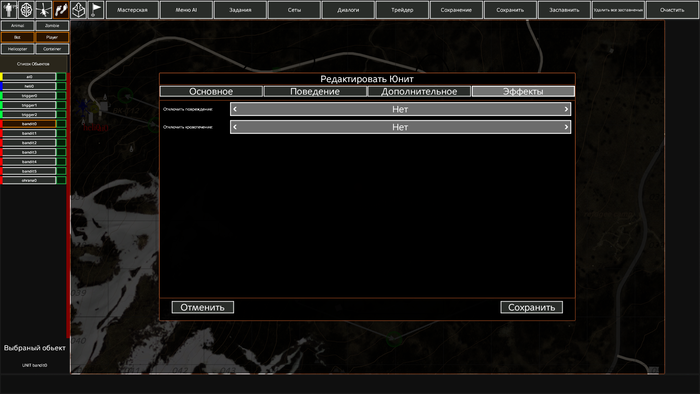
Task: Open the Диалоги menu
Action: (348, 10)
